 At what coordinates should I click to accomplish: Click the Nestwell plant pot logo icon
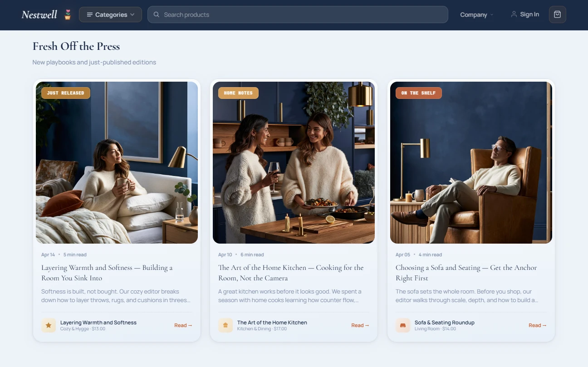click(68, 15)
